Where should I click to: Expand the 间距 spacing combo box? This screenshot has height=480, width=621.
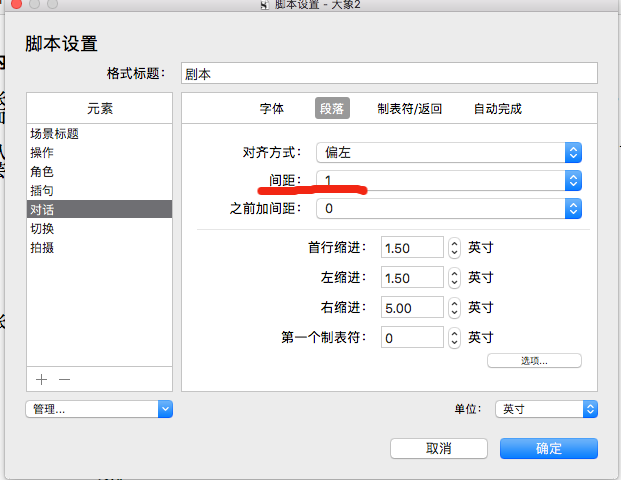573,180
